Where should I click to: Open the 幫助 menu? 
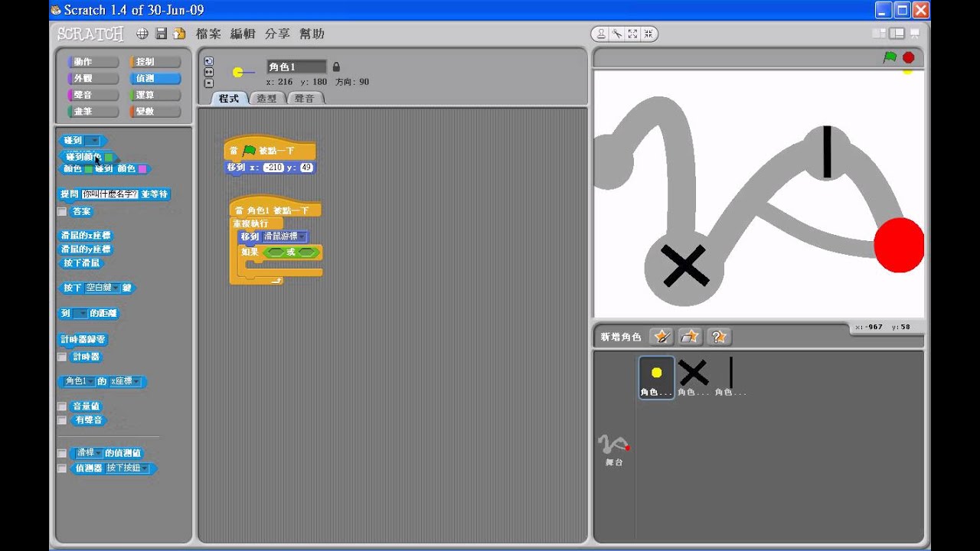312,34
